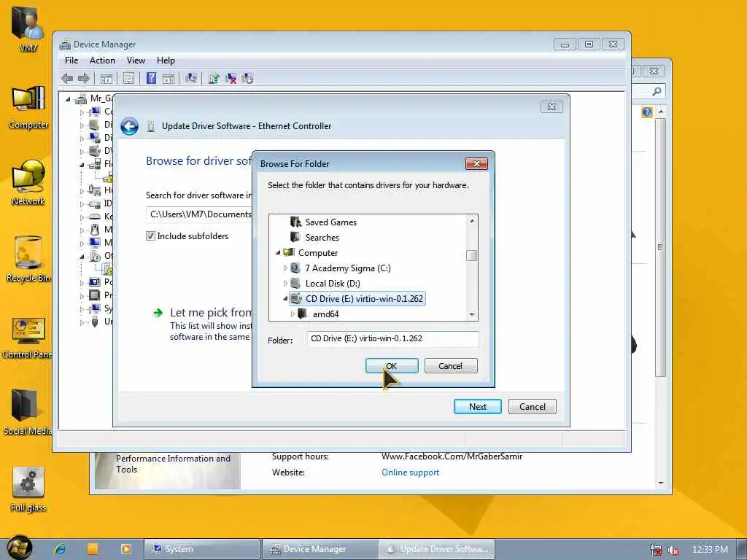Open the Online support link
This screenshot has height=560, width=747.
coord(410,472)
